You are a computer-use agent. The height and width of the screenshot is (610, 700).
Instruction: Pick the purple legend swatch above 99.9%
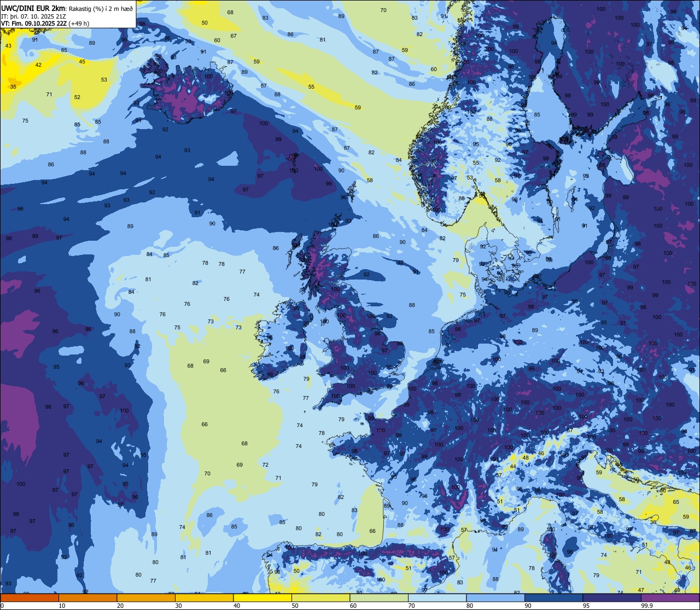(x=670, y=597)
